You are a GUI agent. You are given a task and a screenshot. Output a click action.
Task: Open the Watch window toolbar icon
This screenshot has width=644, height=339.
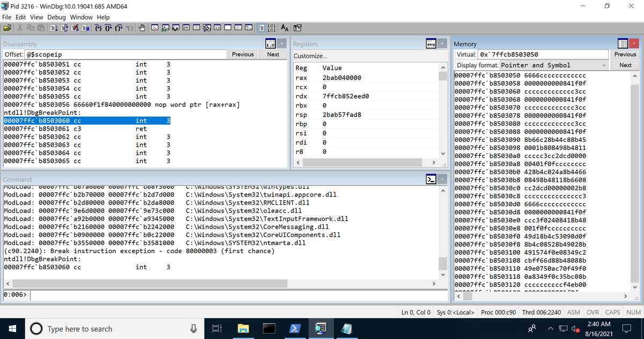click(165, 27)
